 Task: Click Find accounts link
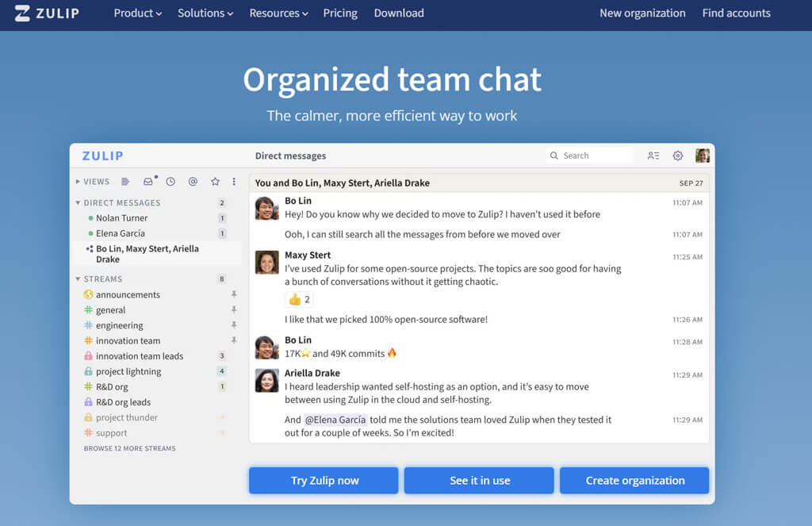click(x=736, y=13)
